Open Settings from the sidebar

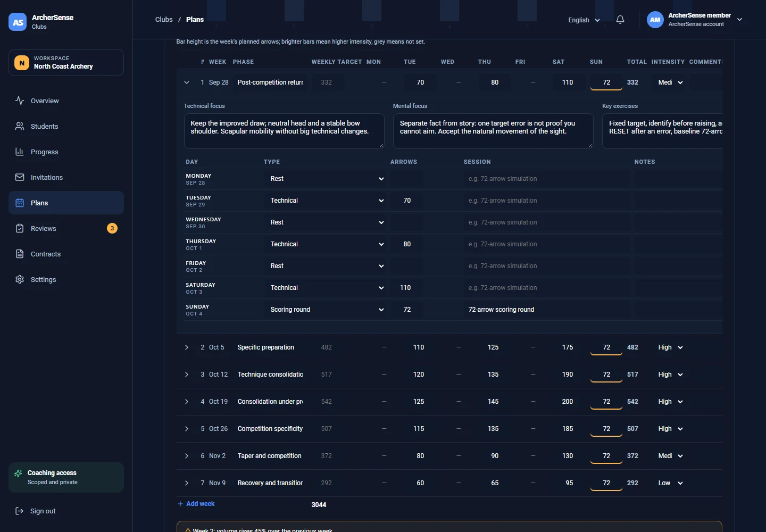[x=66, y=279]
